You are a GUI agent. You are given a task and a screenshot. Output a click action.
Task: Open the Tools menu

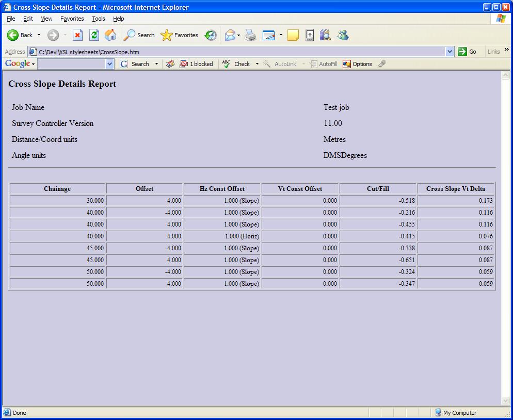click(x=98, y=19)
